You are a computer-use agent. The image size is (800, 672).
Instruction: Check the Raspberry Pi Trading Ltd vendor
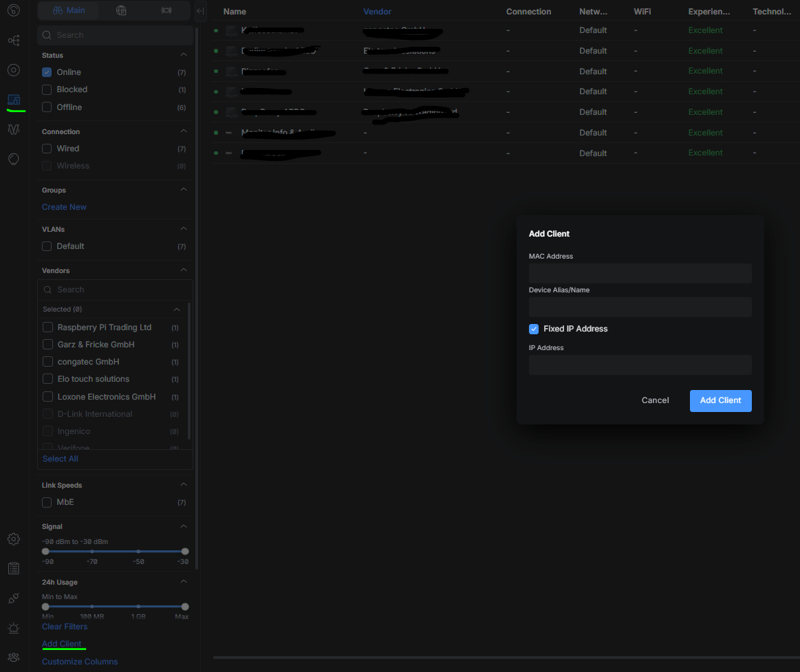[48, 327]
